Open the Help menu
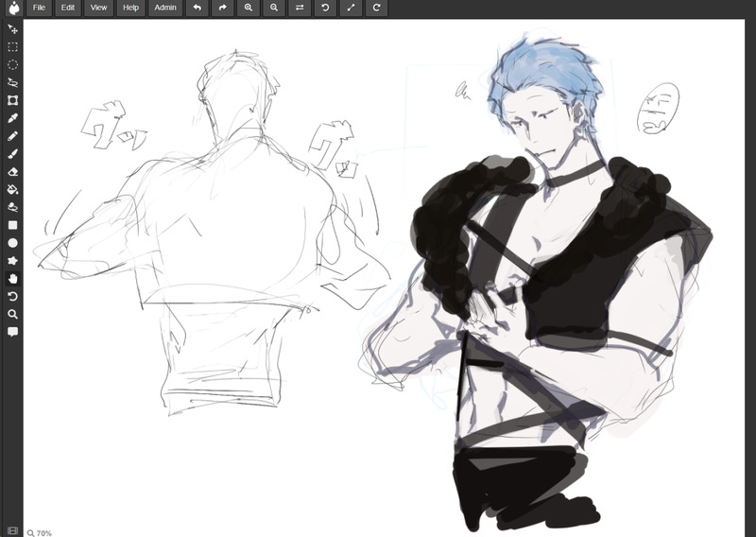 (x=130, y=8)
